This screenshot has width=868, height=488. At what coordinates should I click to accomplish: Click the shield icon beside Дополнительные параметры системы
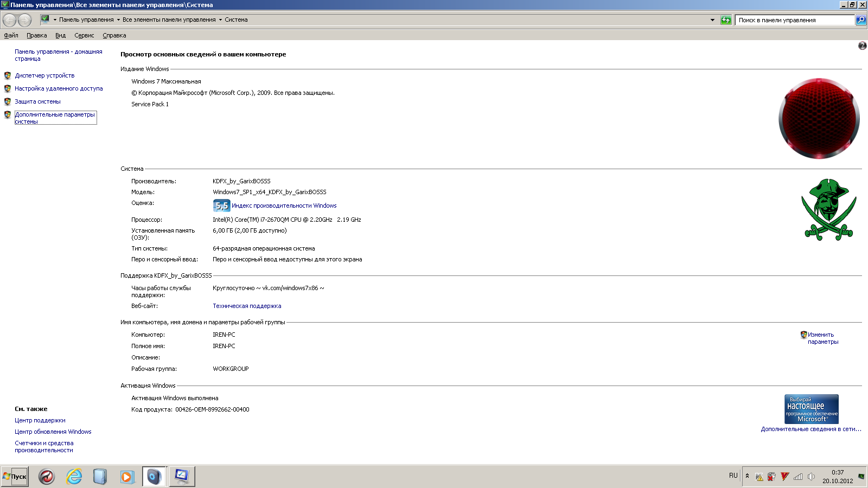click(x=8, y=114)
